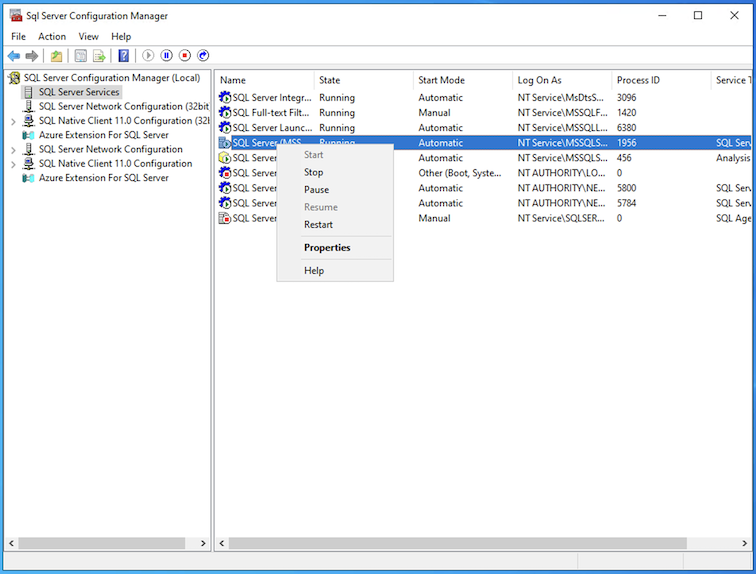Click the right arrow of tree pane scrollbar
The width and height of the screenshot is (756, 574).
tap(203, 543)
